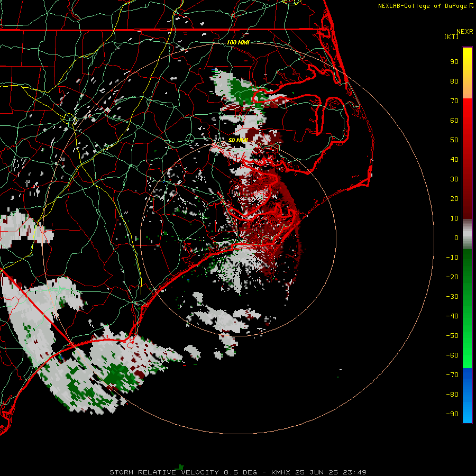Click the 20 value on velocity scale

tap(454, 199)
